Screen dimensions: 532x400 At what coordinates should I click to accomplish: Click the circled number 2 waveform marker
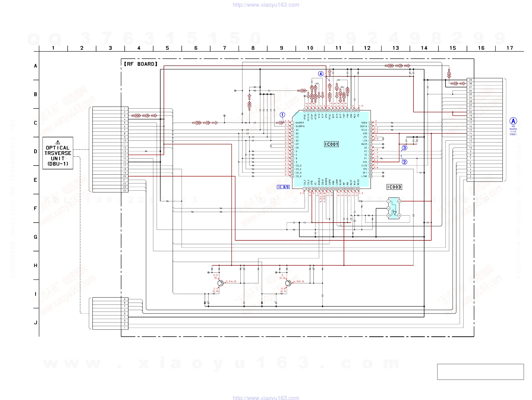click(x=404, y=162)
